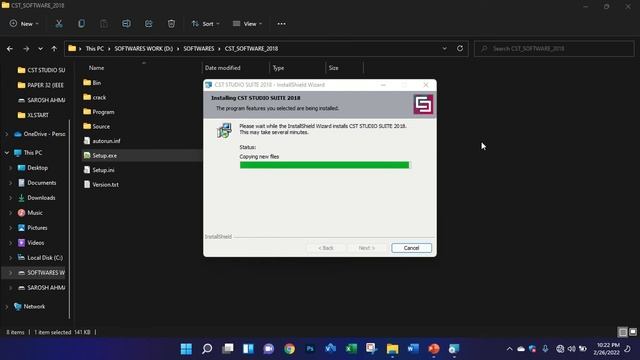Select the Source folder
The height and width of the screenshot is (360, 640).
coord(101,127)
